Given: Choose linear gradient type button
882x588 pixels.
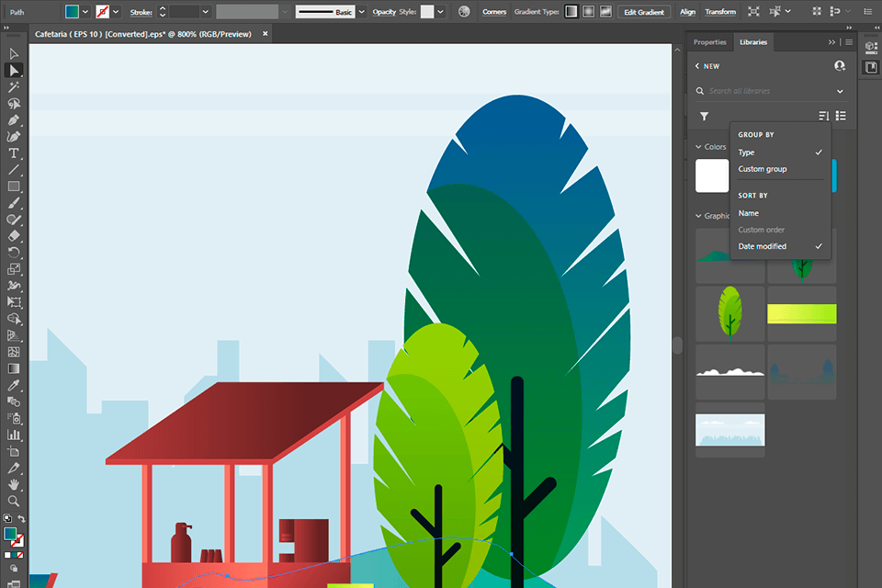Looking at the screenshot, I should point(571,12).
